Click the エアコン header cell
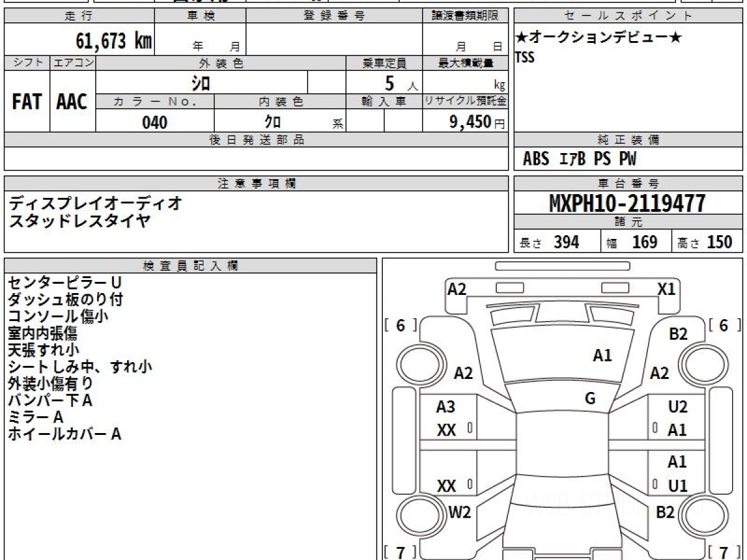747x560 pixels. point(73,63)
